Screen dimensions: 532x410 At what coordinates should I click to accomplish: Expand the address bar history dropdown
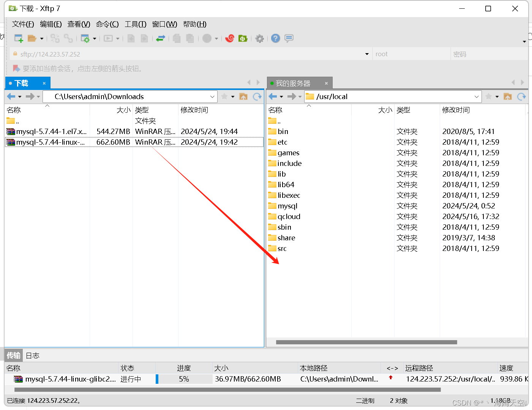click(x=367, y=54)
